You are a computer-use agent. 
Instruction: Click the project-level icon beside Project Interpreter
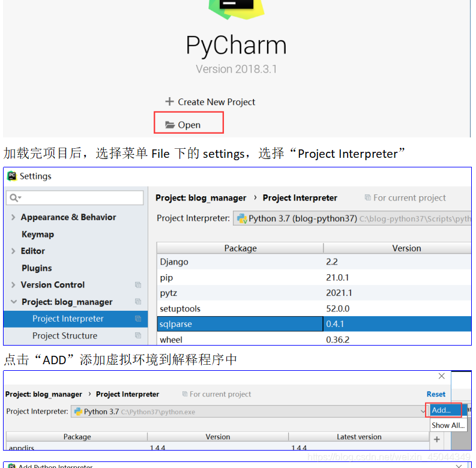pos(138,319)
